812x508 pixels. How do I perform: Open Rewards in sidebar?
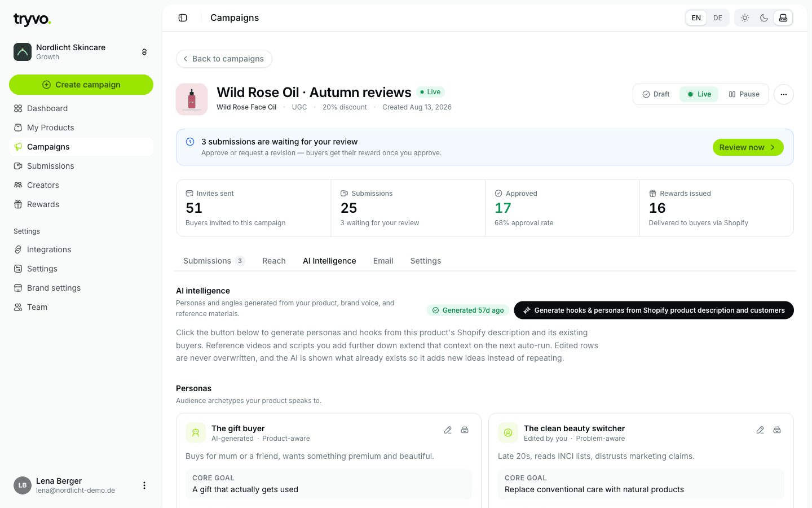click(x=81, y=204)
